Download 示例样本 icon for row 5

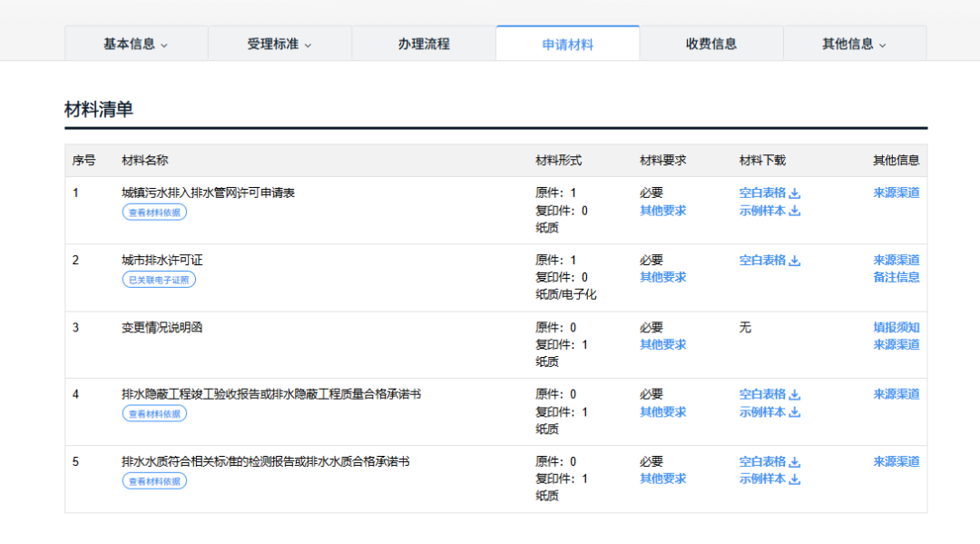(795, 480)
